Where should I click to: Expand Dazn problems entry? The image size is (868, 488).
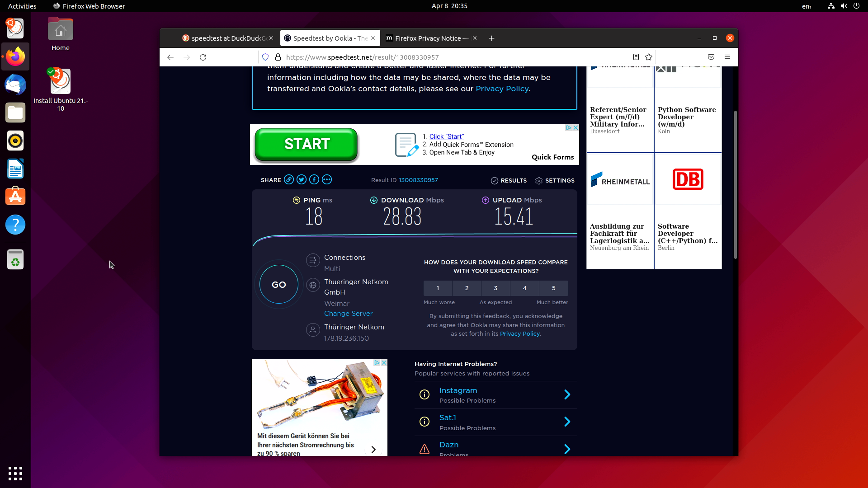(x=567, y=449)
